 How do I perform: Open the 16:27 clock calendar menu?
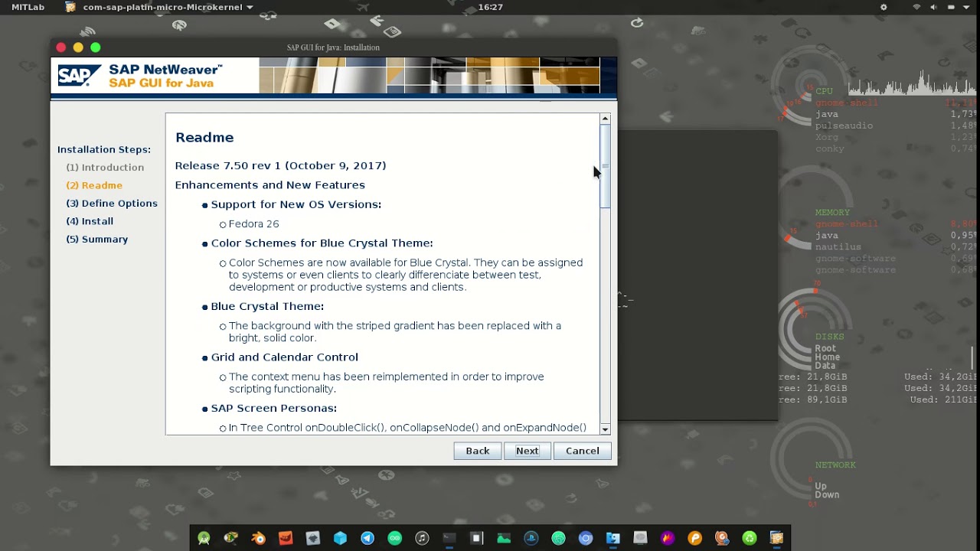coord(490,7)
